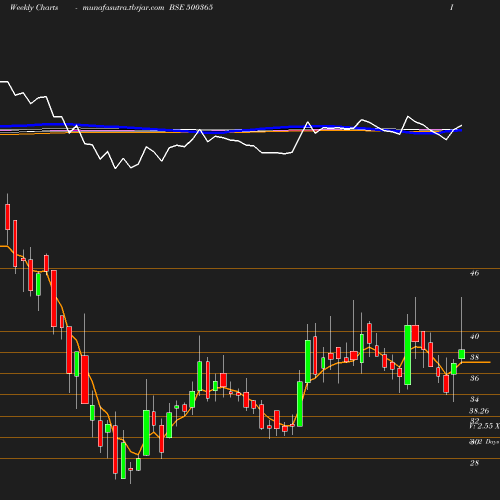Screen dimensions: 500x500
Task: Click the 36 price axis label
Action: pyautogui.click(x=474, y=379)
